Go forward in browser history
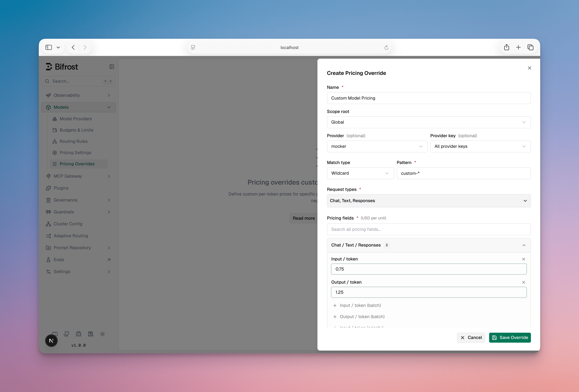This screenshot has height=392, width=579. (x=85, y=47)
